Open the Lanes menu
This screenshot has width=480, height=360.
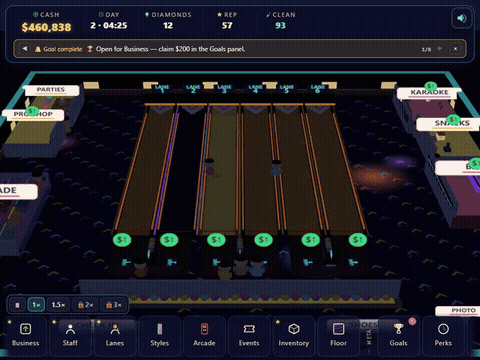coord(115,335)
